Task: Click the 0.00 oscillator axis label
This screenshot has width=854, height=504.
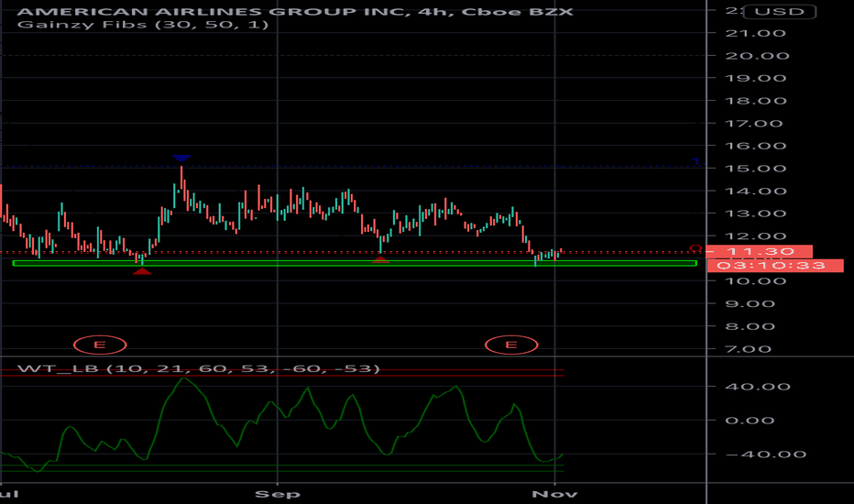Action: coord(750,421)
